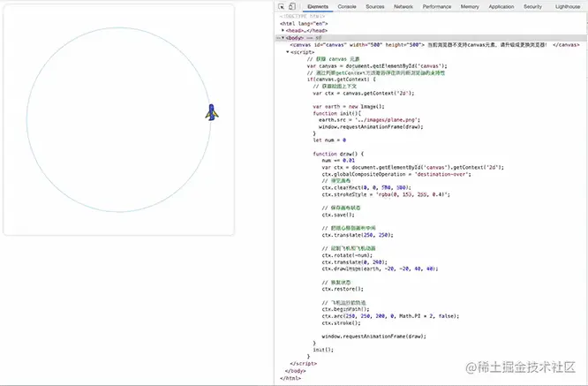Viewport: 588px width, 386px height.
Task: Click the 'function draw() {' line
Action: tap(338, 154)
